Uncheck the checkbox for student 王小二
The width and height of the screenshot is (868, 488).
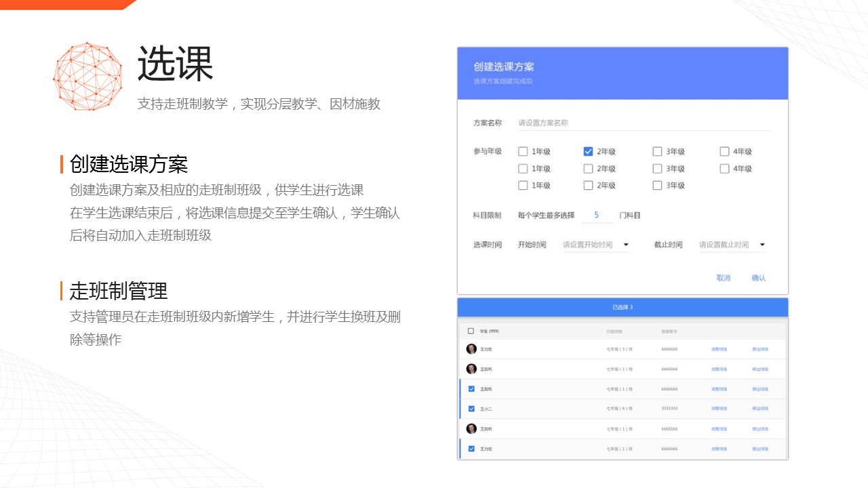471,409
